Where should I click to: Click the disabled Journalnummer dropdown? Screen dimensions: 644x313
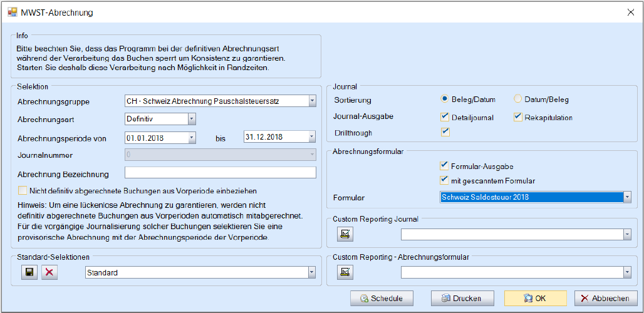click(220, 154)
